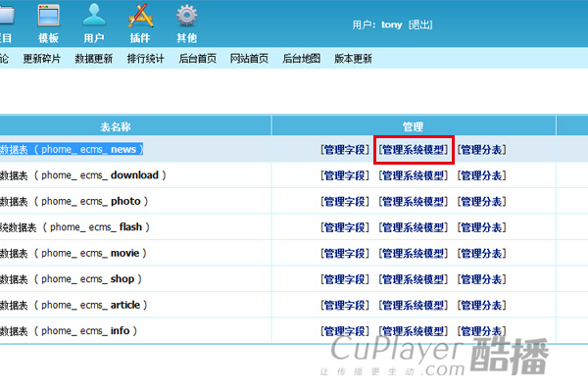
Task: Select 数据更新 in the submenu
Action: pos(93,59)
